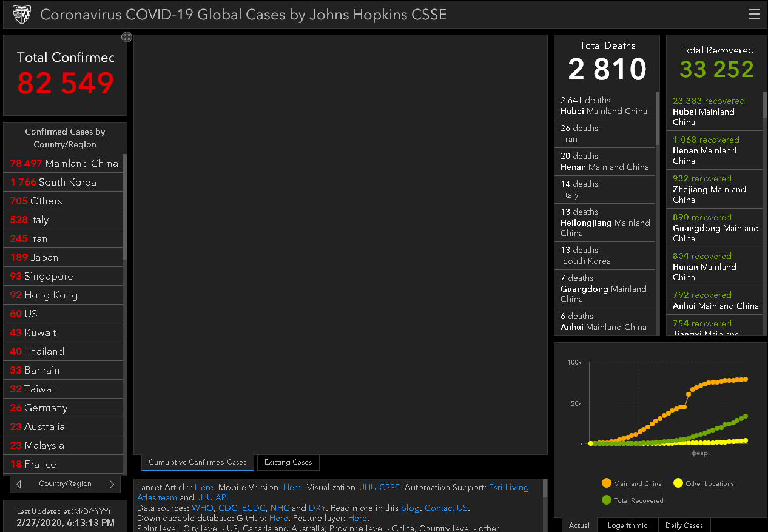
Task: Select US with 60 cases
Action: (63, 314)
